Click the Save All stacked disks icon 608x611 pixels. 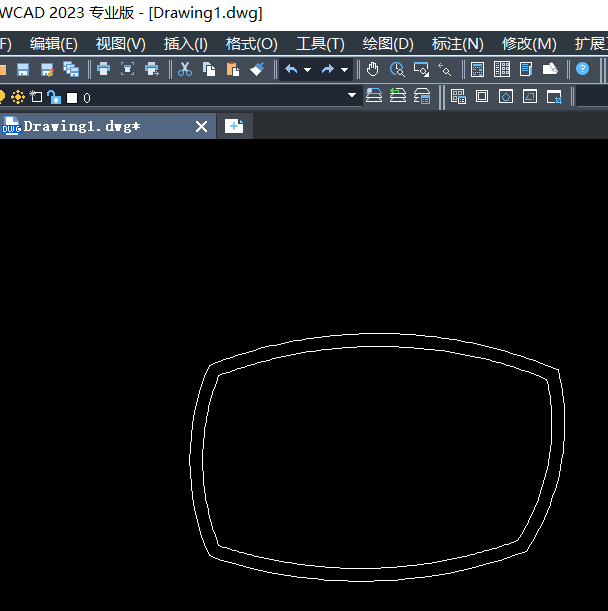point(71,70)
